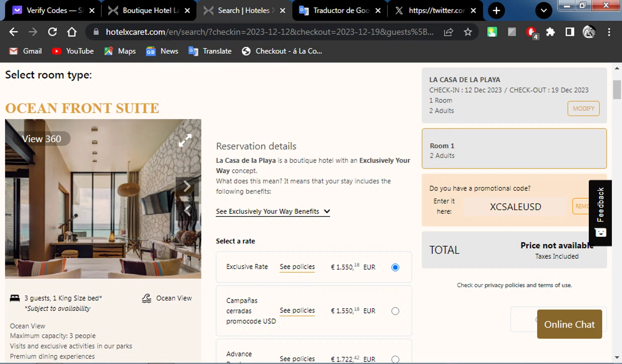Viewport: 622px width, 364px height.
Task: Open the tab search dropdown arrow
Action: 544,10
